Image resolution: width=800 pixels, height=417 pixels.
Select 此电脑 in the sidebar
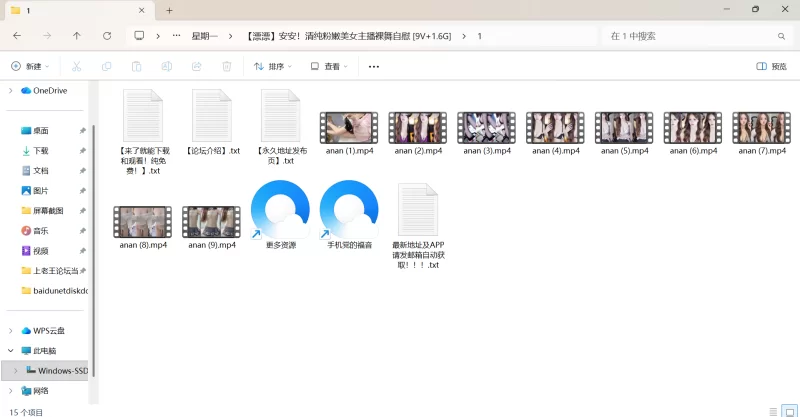tap(44, 351)
